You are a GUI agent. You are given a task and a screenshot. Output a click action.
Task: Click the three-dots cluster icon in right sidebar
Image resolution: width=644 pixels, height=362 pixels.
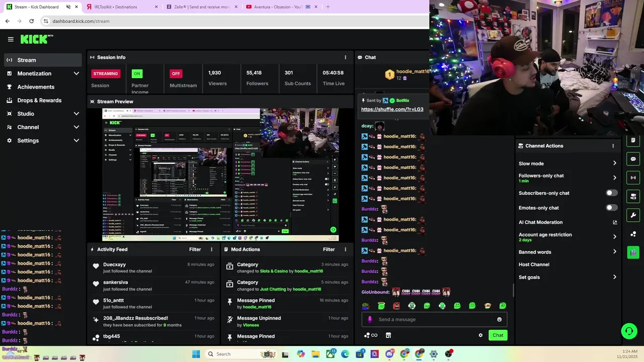point(633,234)
